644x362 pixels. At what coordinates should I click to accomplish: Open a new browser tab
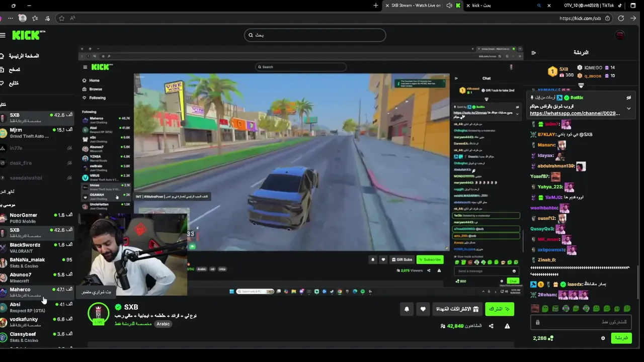pyautogui.click(x=376, y=6)
